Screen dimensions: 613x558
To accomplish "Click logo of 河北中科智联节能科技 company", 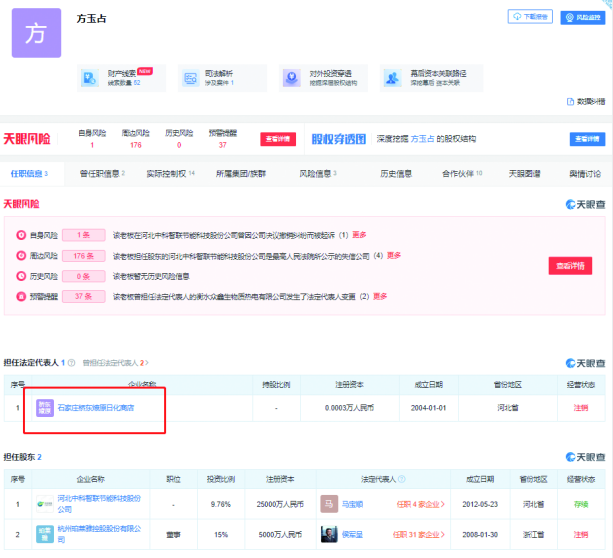I will click(x=45, y=504).
